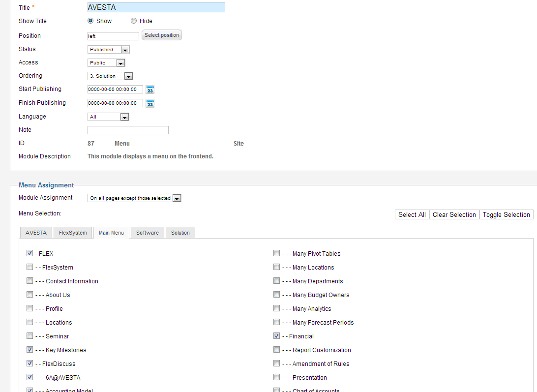Click the Select All button
Image resolution: width=537 pixels, height=392 pixels.
412,214
